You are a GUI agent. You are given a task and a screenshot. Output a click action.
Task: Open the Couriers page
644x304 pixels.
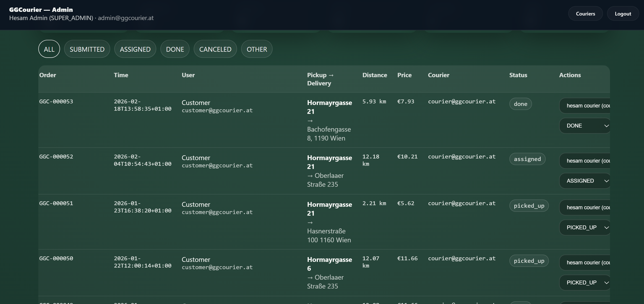585,13
